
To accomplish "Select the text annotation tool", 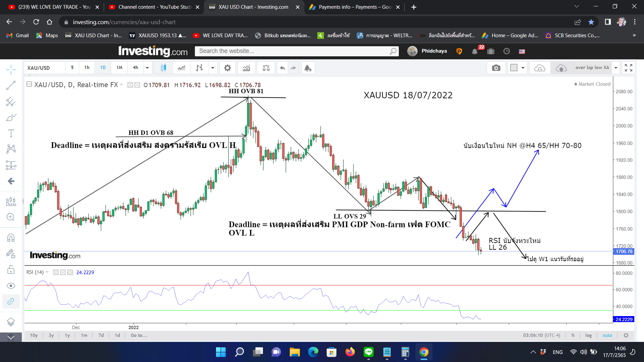I will coord(11,133).
